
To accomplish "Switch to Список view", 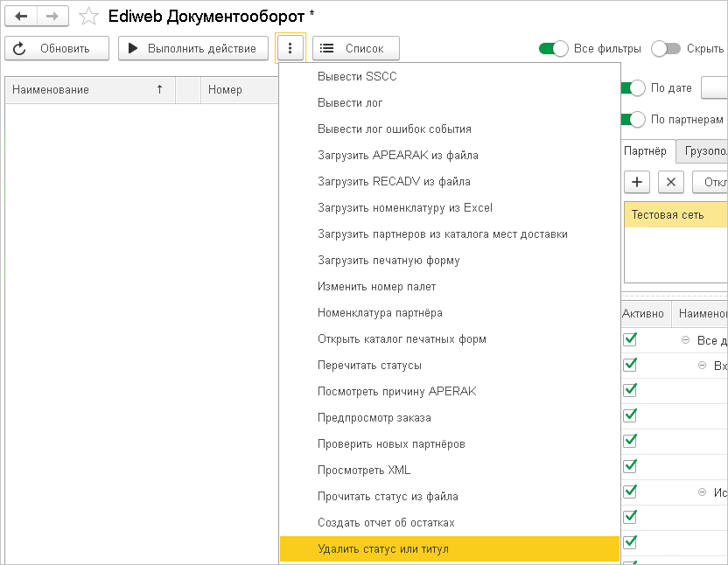I will pos(355,48).
